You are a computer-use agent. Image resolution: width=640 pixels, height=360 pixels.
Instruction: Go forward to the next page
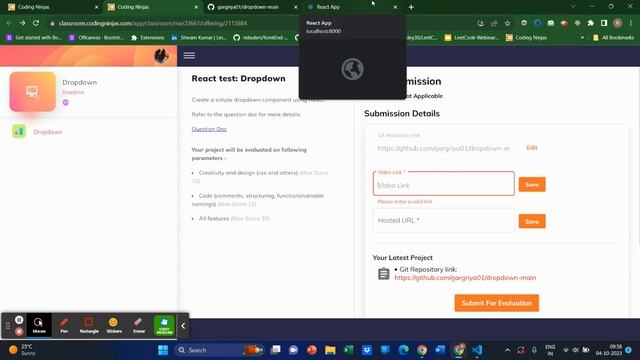(x=22, y=23)
